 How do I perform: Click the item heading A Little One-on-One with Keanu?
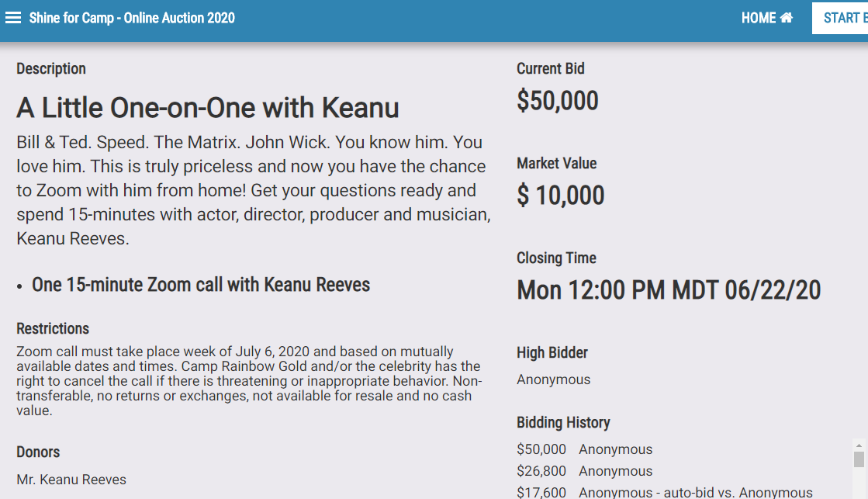coord(208,107)
